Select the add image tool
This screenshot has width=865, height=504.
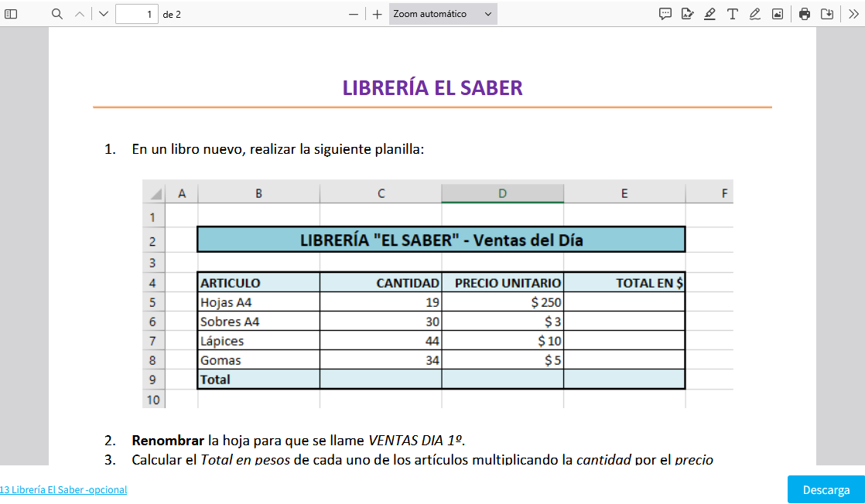pos(777,14)
